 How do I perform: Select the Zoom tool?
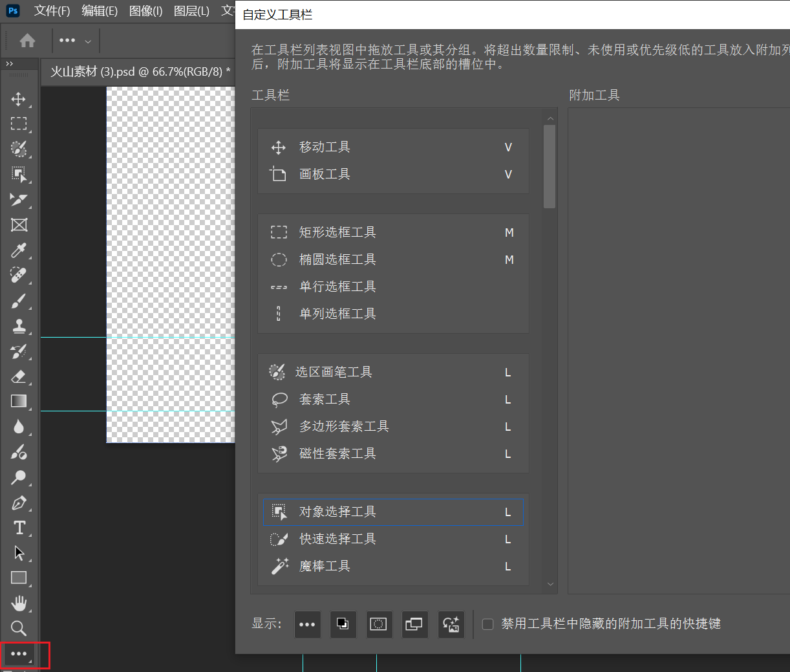tap(19, 627)
